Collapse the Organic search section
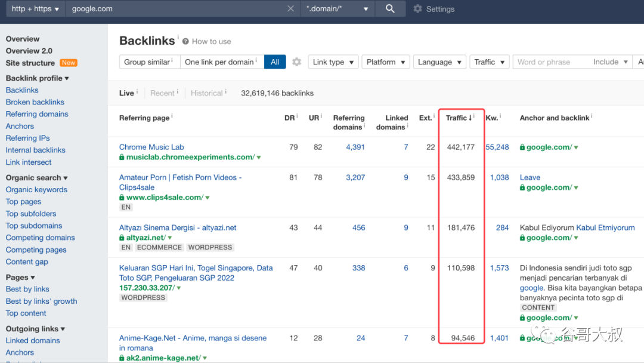644x363 pixels. [x=36, y=177]
